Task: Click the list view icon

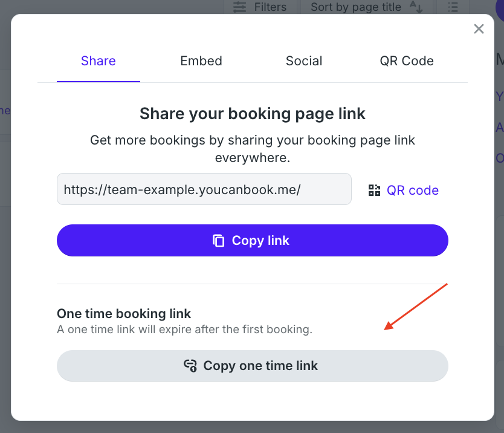Action: 453,7
